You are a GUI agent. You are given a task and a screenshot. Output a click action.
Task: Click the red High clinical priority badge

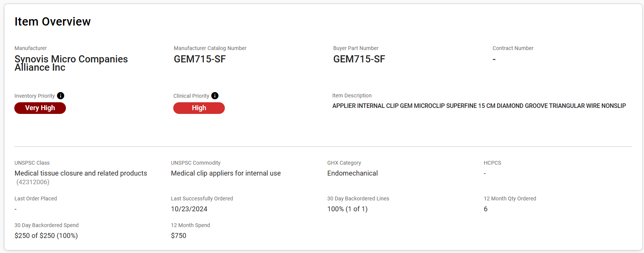pos(199,108)
